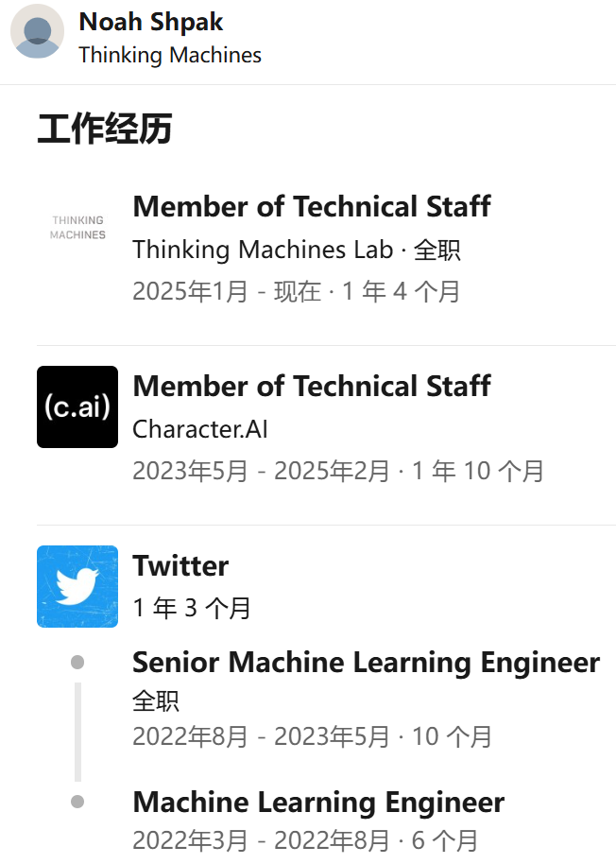Open the Noah Shpak profile name
The image size is (616, 864).
pyautogui.click(x=151, y=22)
